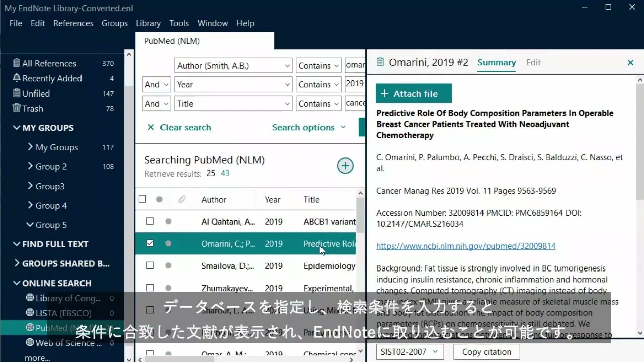Click the Unfiled clipboard icon
The height and width of the screenshot is (362, 644).
click(x=17, y=93)
